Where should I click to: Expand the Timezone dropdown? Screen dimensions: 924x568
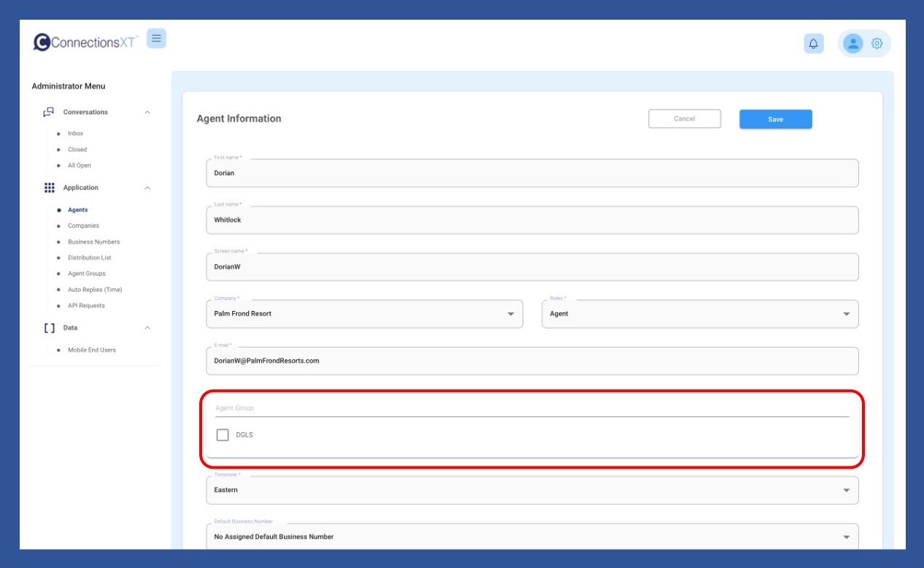tap(531, 491)
